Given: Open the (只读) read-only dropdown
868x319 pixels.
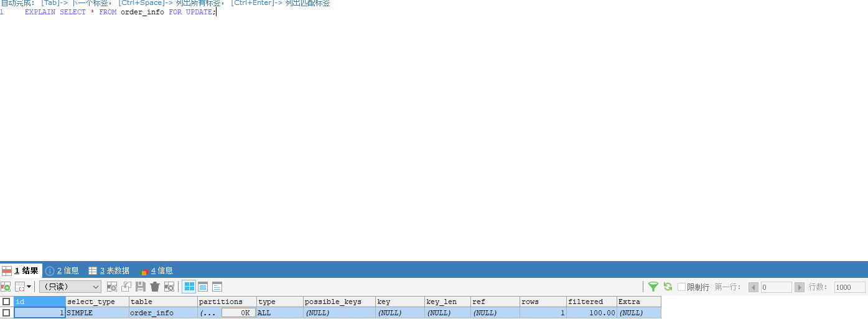Looking at the screenshot, I should pyautogui.click(x=70, y=287).
